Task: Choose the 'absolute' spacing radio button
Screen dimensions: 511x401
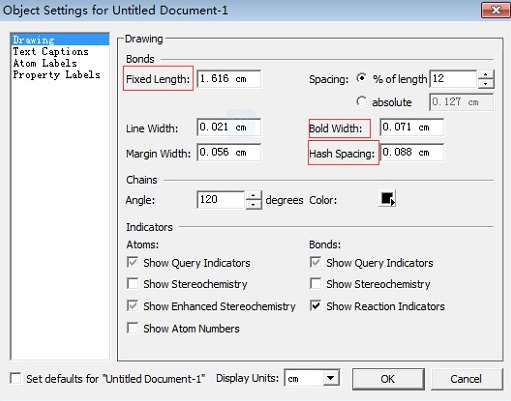Action: 361,101
